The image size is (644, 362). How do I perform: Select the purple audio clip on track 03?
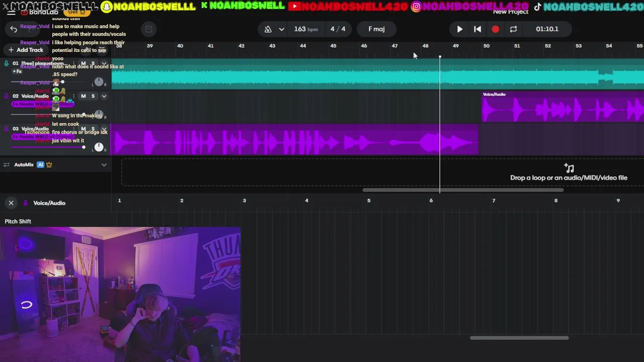point(294,140)
